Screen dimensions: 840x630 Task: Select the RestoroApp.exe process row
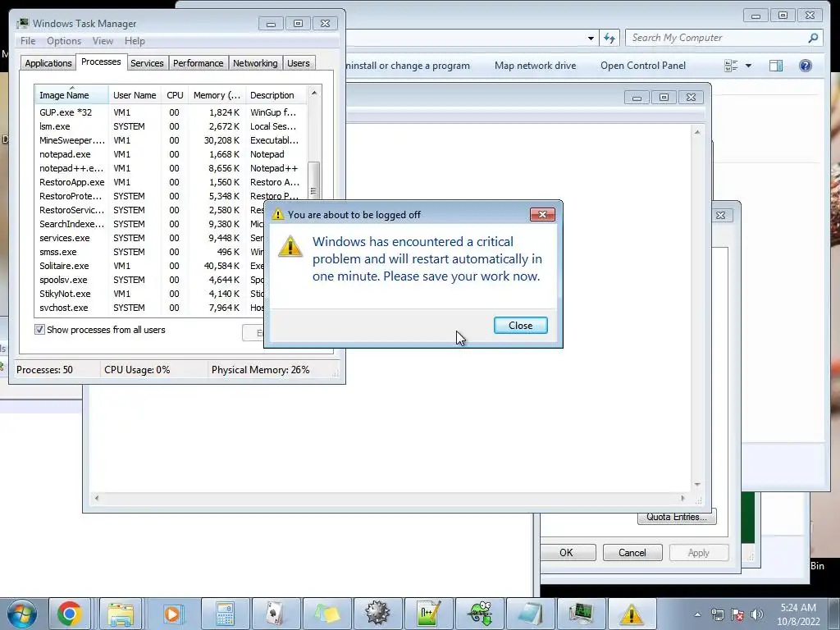171,182
